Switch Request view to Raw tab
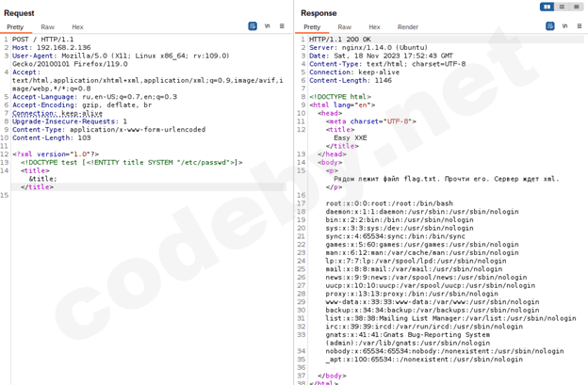This screenshot has width=588, height=385. pyautogui.click(x=48, y=27)
